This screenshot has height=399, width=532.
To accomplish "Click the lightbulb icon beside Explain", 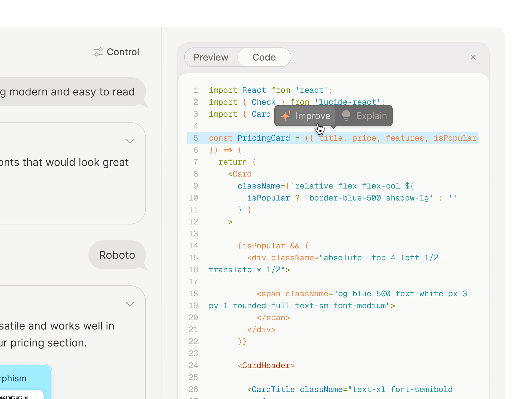I will [x=346, y=116].
